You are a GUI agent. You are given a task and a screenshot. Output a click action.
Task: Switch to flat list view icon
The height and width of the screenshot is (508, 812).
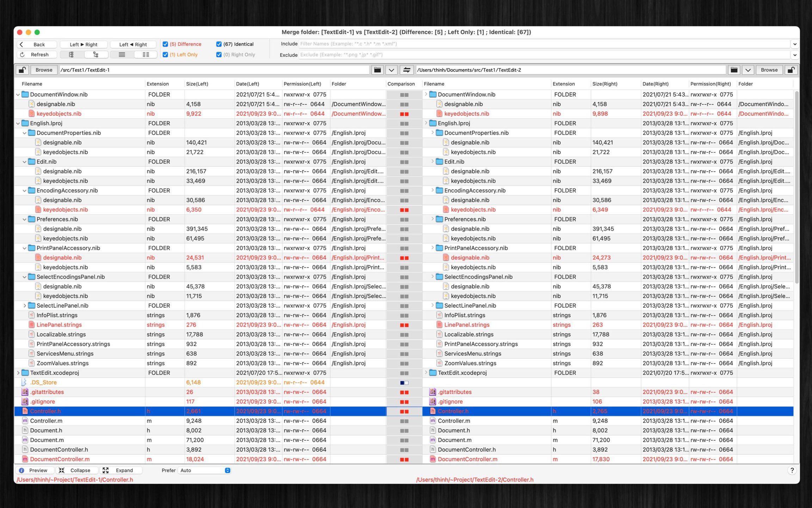[71, 55]
